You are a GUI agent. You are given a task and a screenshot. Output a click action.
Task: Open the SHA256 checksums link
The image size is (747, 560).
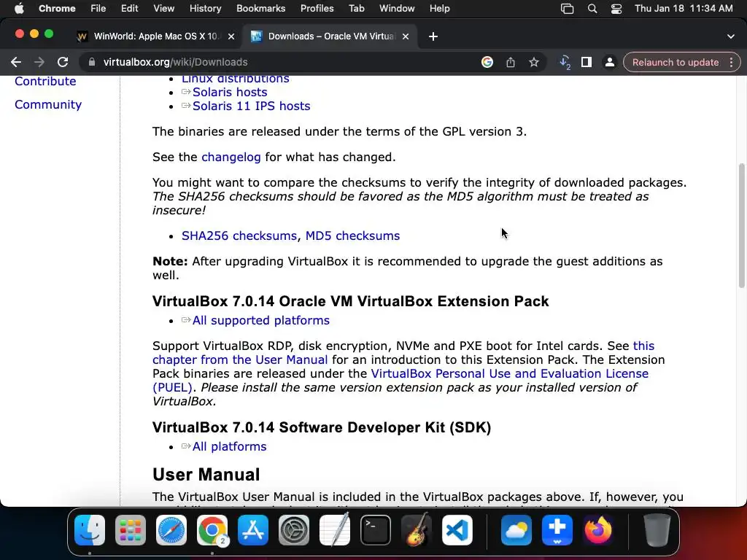coord(239,236)
